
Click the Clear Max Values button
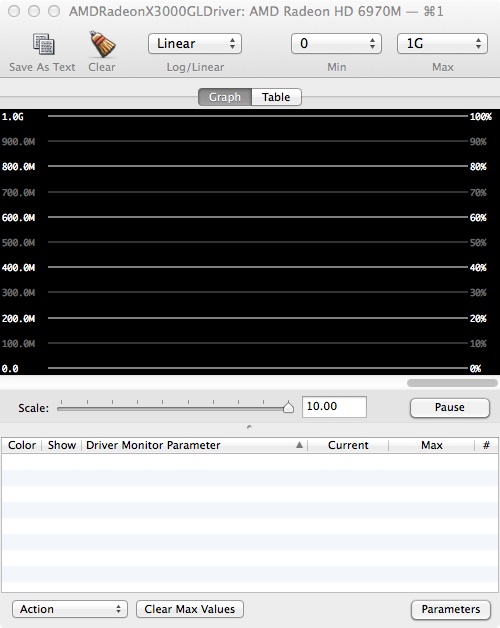[x=190, y=609]
